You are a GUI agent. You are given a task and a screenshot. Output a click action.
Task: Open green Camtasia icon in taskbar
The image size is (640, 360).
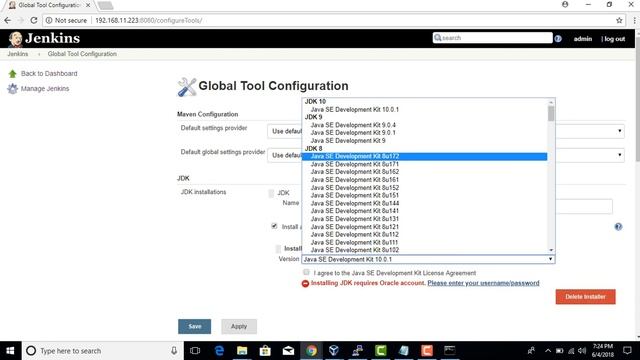coord(380,351)
